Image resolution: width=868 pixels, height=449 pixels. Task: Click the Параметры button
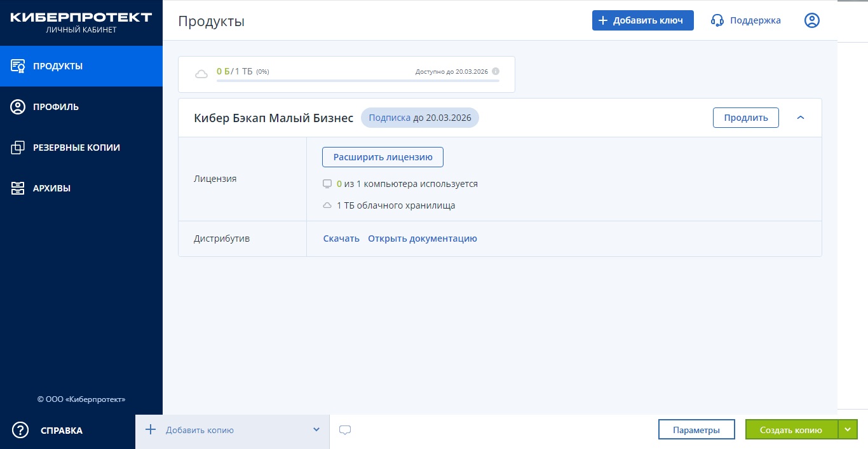click(696, 430)
